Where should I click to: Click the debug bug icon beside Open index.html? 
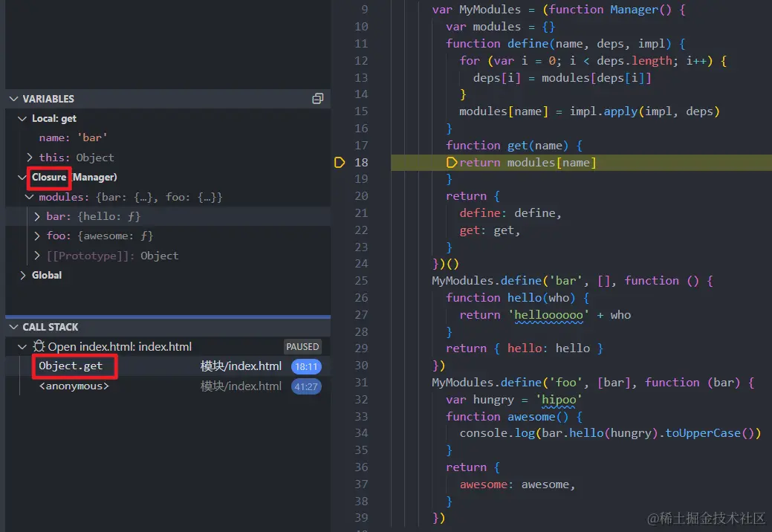[39, 346]
